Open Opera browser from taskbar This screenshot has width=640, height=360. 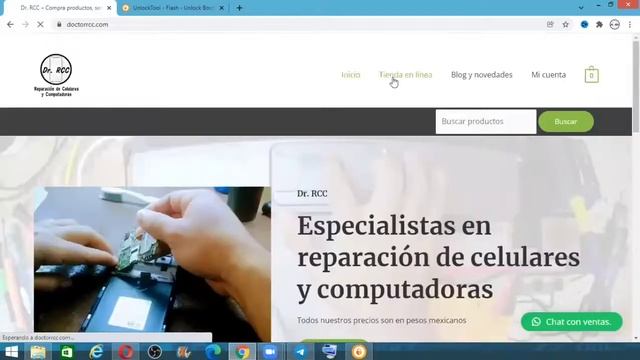(126, 352)
